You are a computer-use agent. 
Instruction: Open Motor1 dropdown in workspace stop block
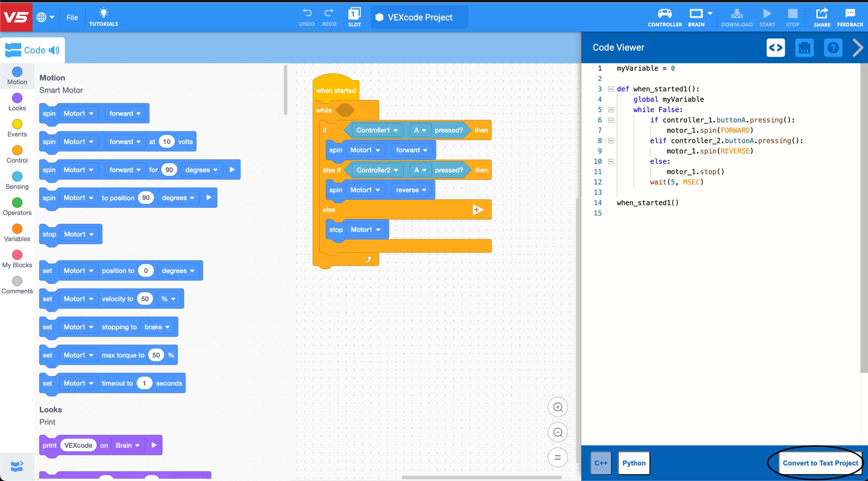pyautogui.click(x=366, y=230)
